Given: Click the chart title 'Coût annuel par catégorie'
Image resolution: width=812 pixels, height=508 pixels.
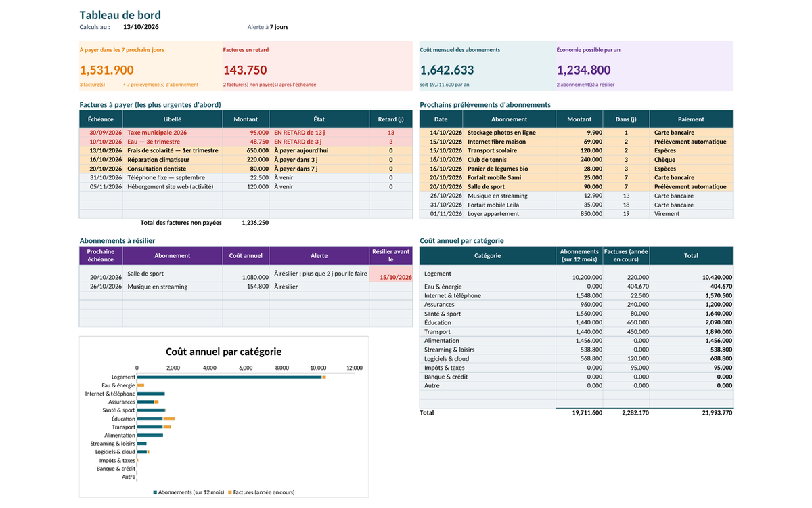Looking at the screenshot, I should click(224, 352).
